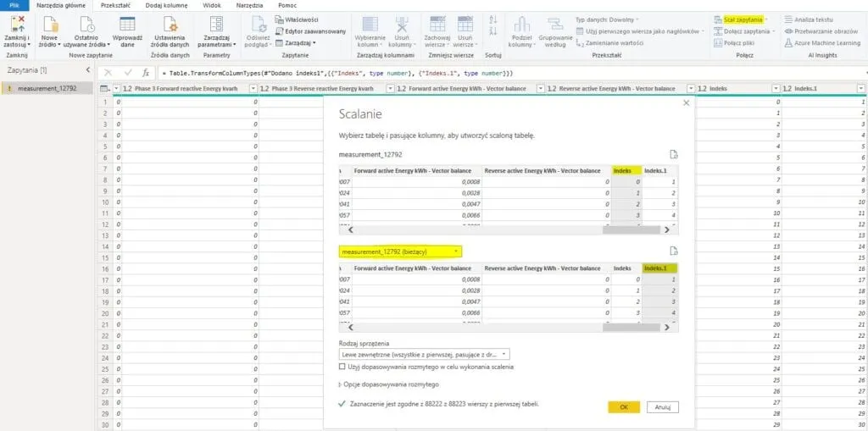Click the Usuń wiersze icon

[x=465, y=25]
